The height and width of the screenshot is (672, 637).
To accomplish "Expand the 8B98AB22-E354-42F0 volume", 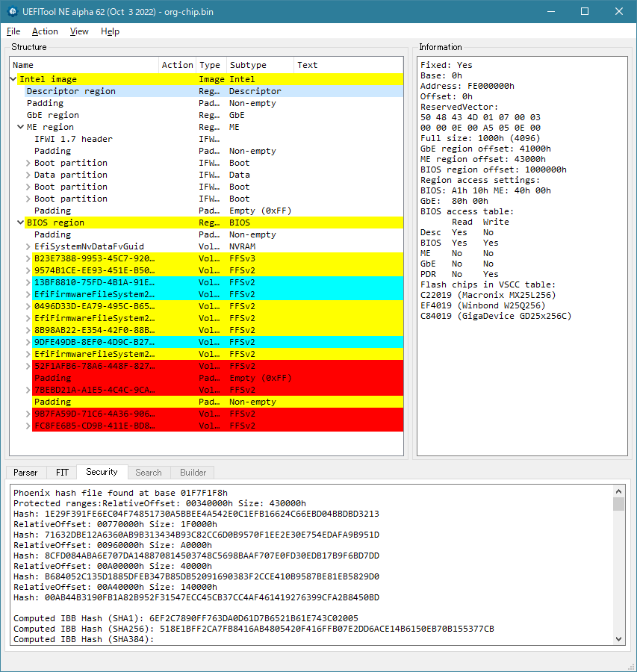I will (28, 330).
